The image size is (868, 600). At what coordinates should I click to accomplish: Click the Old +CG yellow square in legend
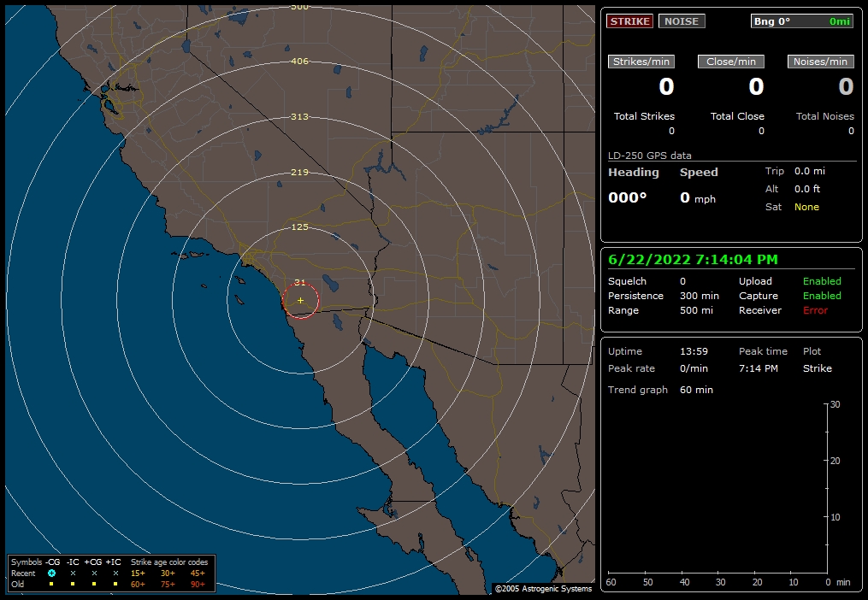tap(94, 584)
